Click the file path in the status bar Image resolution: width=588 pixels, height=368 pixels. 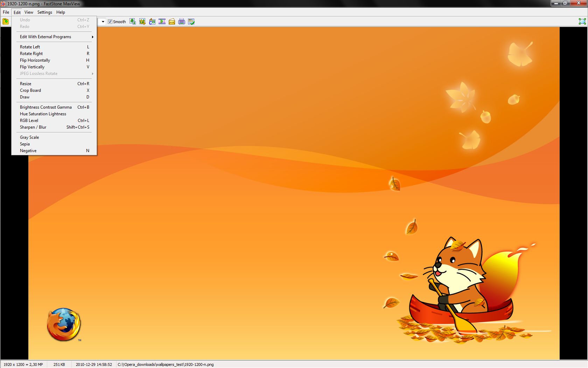tap(166, 364)
